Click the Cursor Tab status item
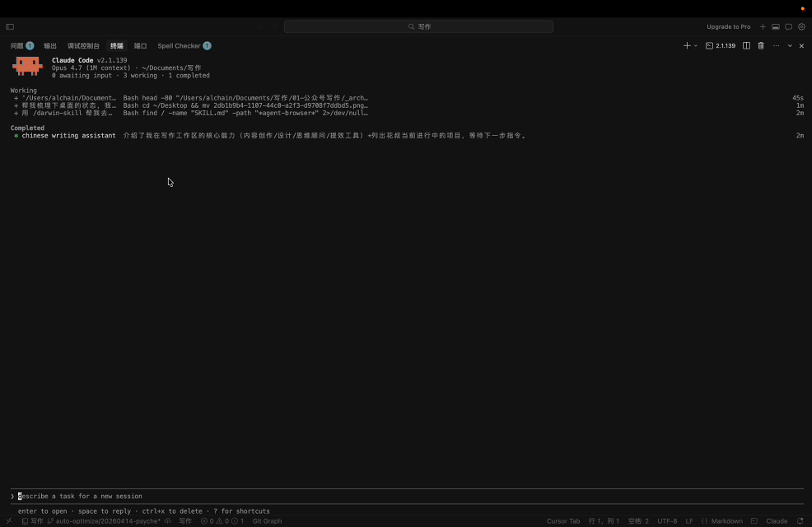The height and width of the screenshot is (527, 812). pyautogui.click(x=563, y=520)
